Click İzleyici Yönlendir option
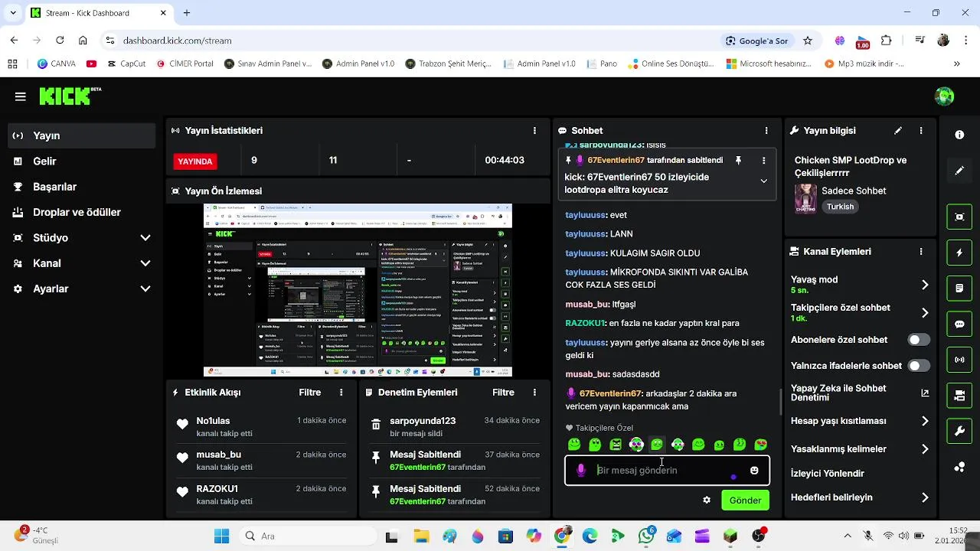 (x=828, y=474)
